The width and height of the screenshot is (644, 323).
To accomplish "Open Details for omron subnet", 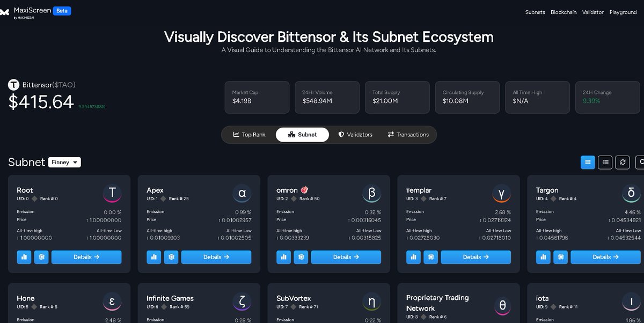I will click(x=346, y=257).
